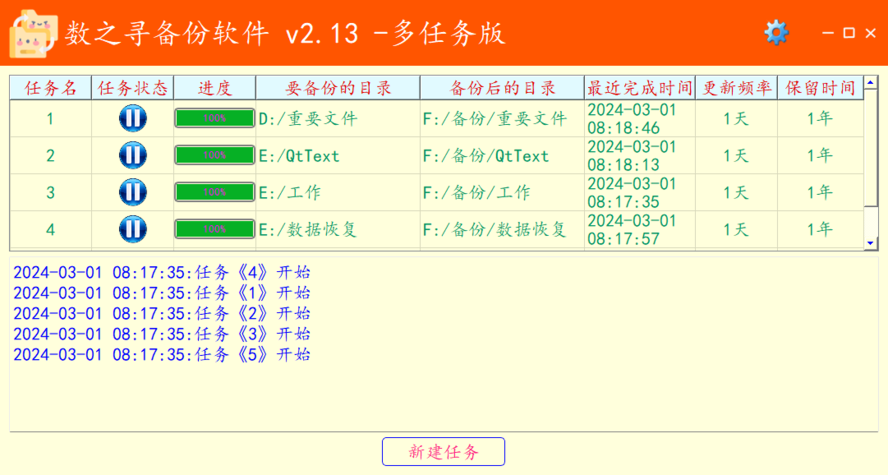Select source path E:/QtText

pos(299,156)
